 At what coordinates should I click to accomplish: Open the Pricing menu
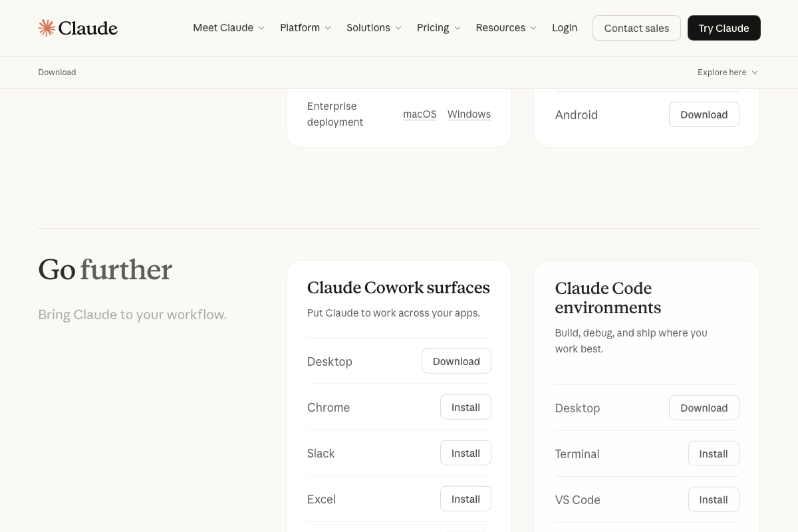[x=439, y=28]
